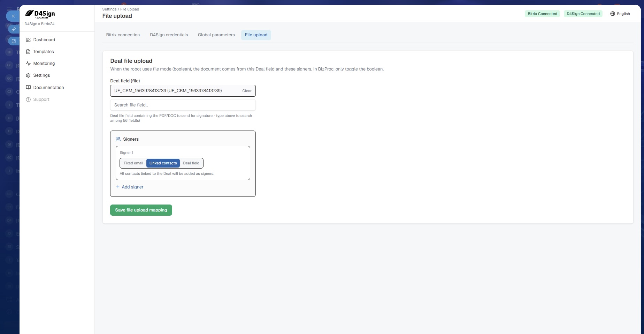Click the 'Deal file field containing the PDF/DOC' hint

point(181,118)
